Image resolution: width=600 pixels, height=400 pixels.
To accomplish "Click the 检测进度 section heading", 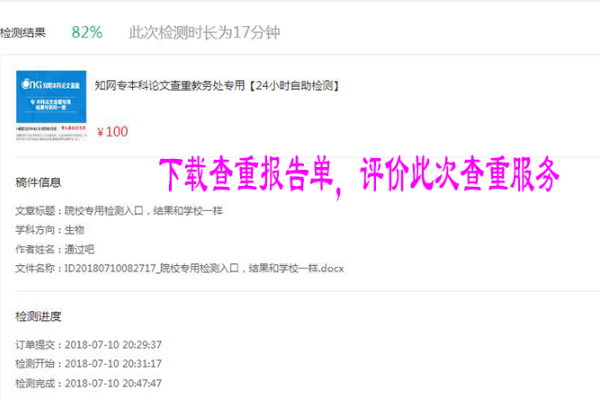I will click(x=38, y=316).
